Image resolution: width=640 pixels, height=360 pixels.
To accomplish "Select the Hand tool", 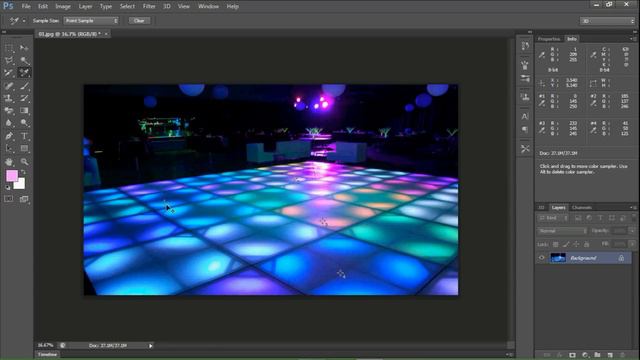I will pos(9,162).
